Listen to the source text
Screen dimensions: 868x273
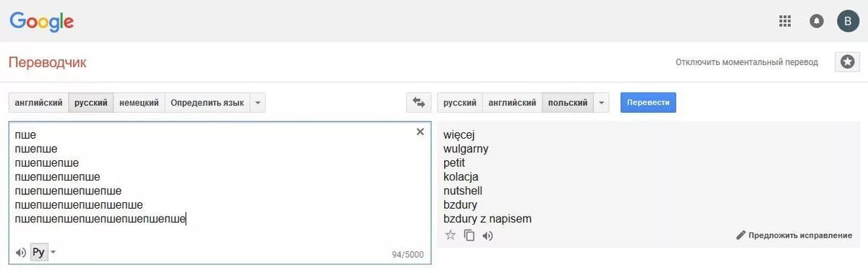click(20, 252)
